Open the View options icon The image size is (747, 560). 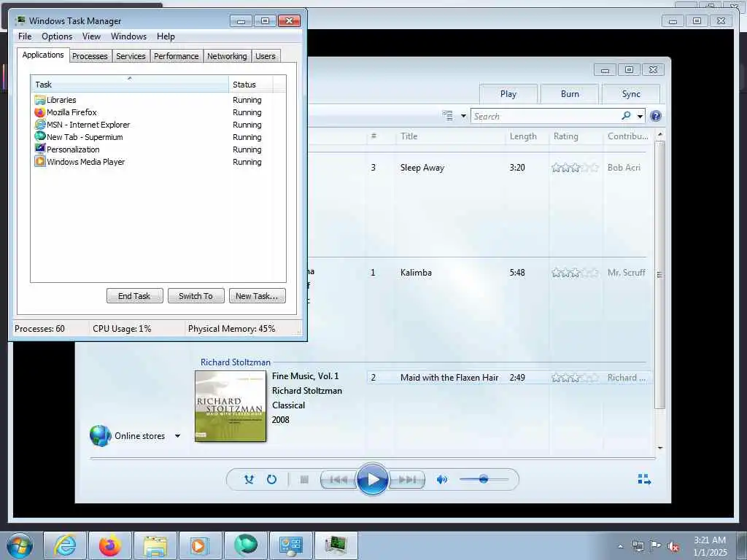click(447, 116)
